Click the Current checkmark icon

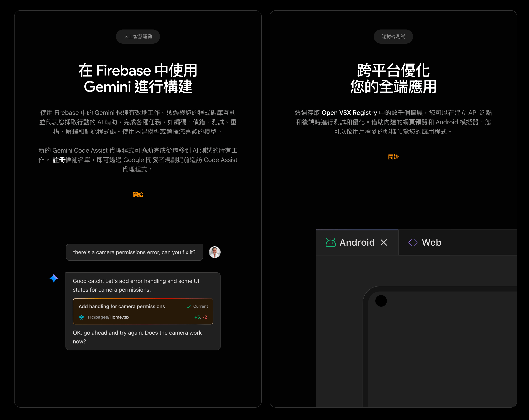click(189, 306)
